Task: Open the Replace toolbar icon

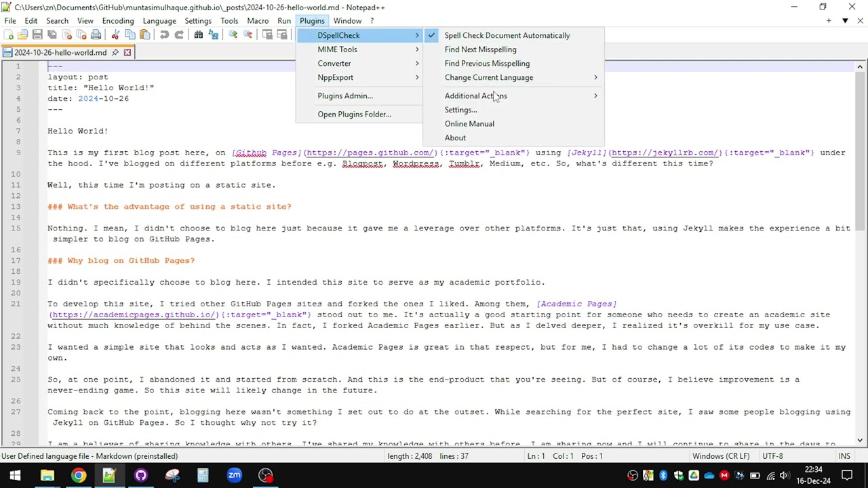Action: [214, 35]
